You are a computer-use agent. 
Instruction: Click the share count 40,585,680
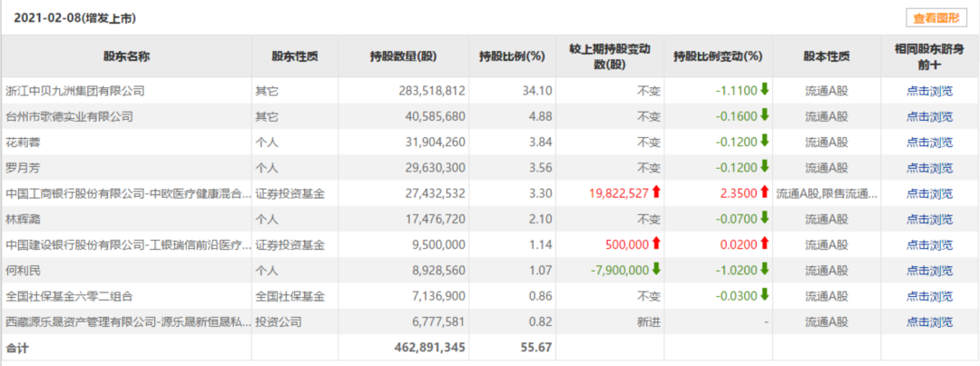coord(435,116)
